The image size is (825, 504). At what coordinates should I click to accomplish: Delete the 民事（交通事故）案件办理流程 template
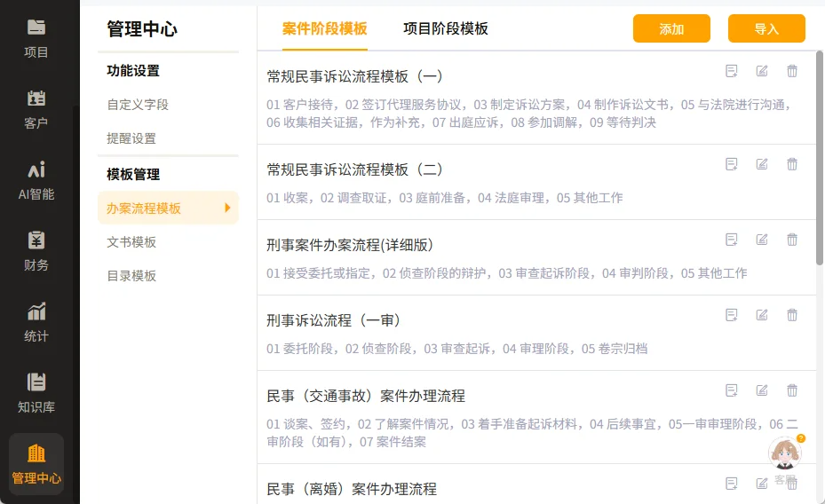pos(792,390)
